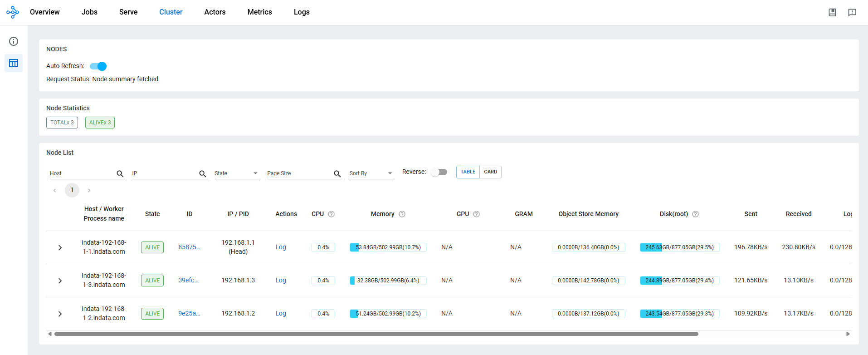The image size is (868, 355).
Task: Open the documentation book icon
Action: (832, 12)
